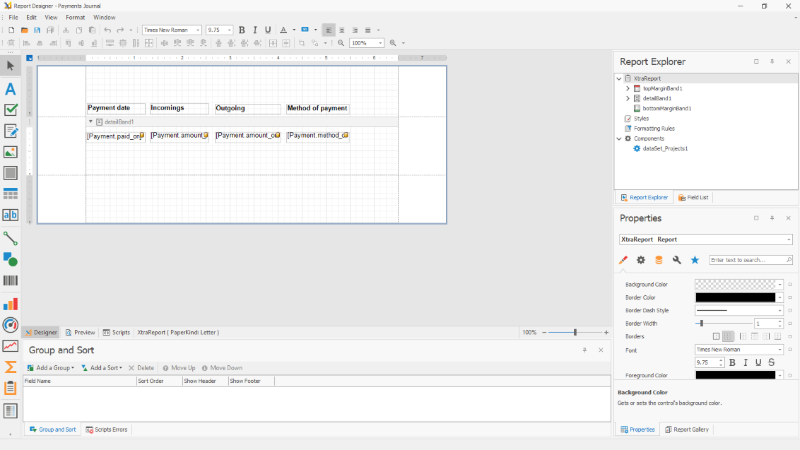
Task: Switch to the Preview tab
Action: 80,332
